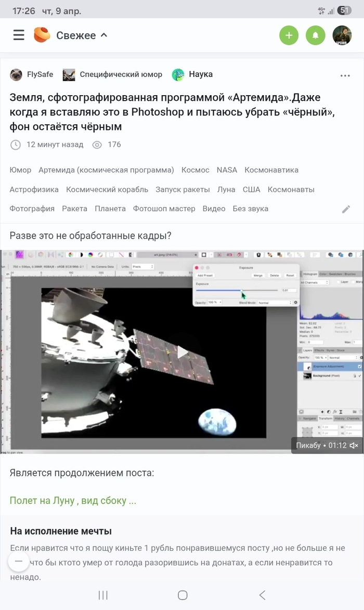Click the pencil icon to edit tags
Screen dimensions: 364x610
click(x=346, y=209)
